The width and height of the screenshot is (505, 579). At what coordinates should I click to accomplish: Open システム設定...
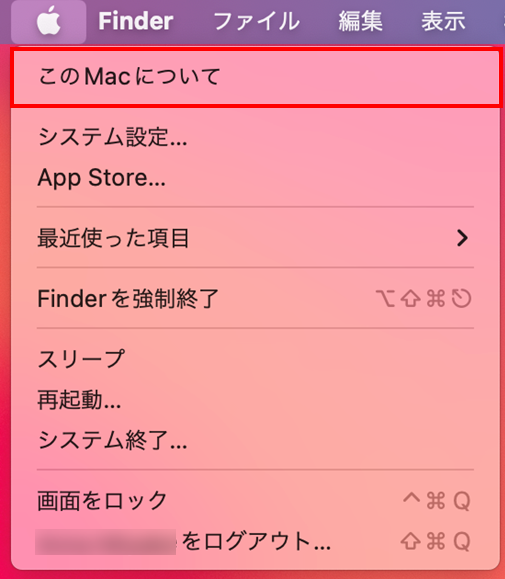(x=255, y=137)
